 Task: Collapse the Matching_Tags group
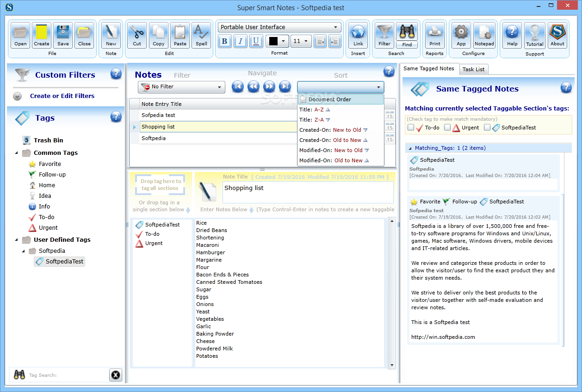pos(410,148)
